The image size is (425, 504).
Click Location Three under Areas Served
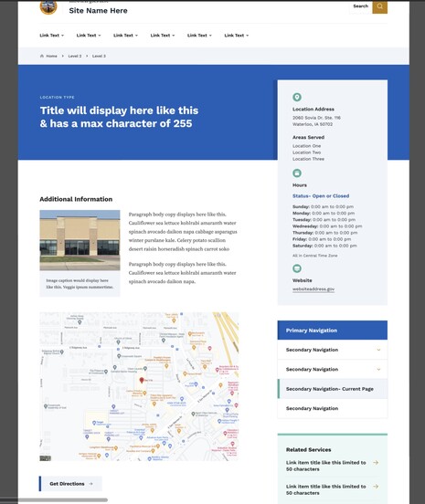[x=308, y=159]
